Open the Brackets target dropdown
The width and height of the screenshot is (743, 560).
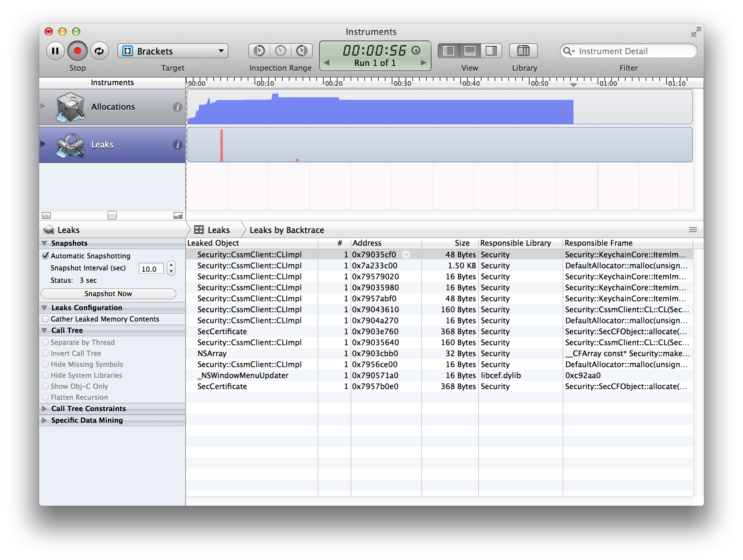pos(173,51)
